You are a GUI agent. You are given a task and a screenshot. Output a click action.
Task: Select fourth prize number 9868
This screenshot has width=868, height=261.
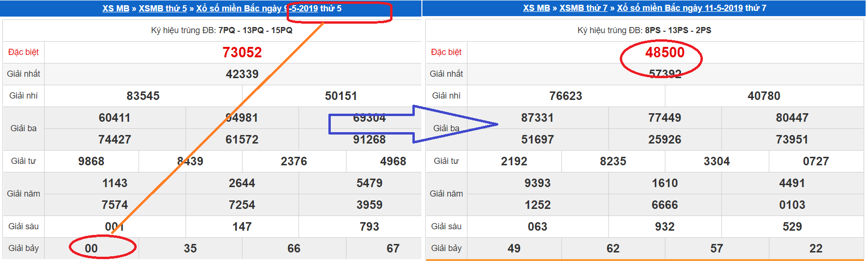tap(91, 162)
